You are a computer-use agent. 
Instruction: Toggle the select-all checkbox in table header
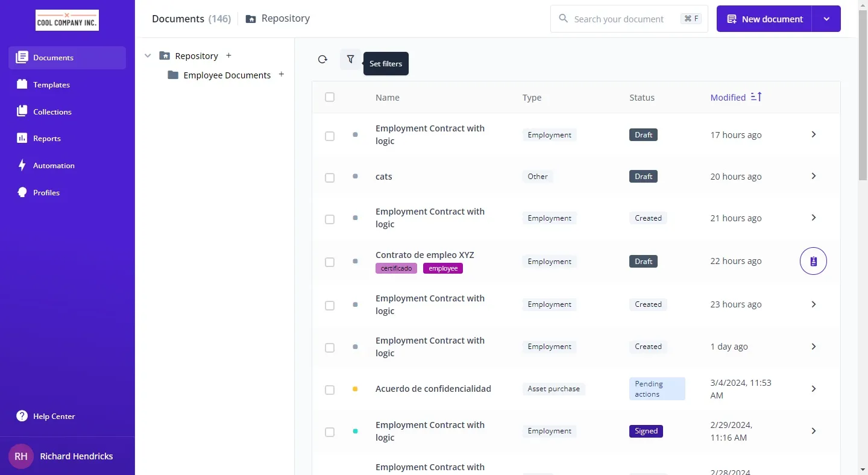330,97
